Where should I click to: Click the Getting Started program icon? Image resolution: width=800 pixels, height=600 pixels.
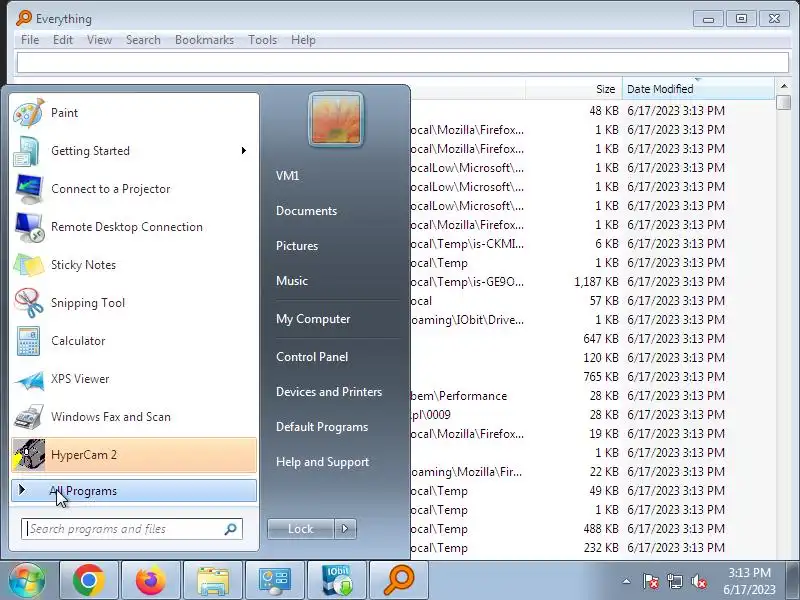pyautogui.click(x=27, y=151)
